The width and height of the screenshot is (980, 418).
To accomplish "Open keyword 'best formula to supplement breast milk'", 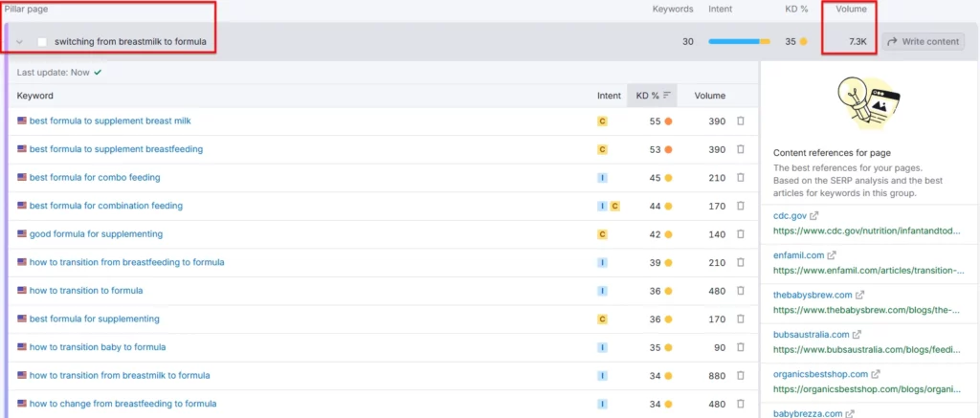I will pyautogui.click(x=110, y=121).
